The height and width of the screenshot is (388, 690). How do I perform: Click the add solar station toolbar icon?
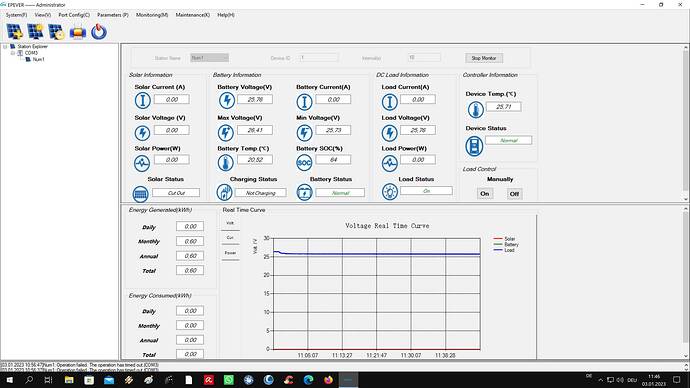tap(14, 32)
